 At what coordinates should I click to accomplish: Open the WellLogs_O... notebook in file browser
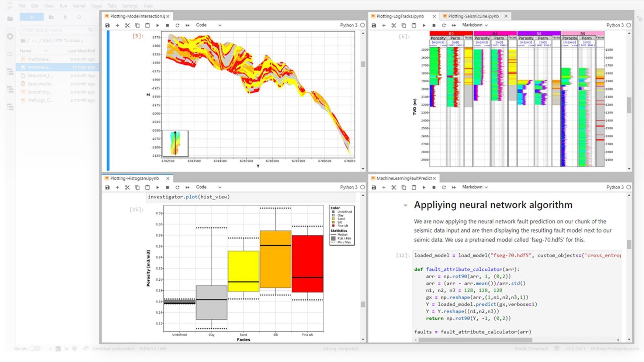tap(57, 100)
